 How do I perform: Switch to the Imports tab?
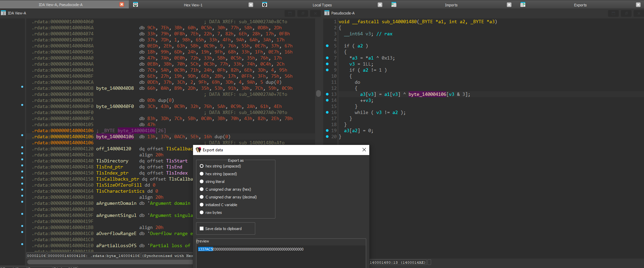(x=451, y=5)
